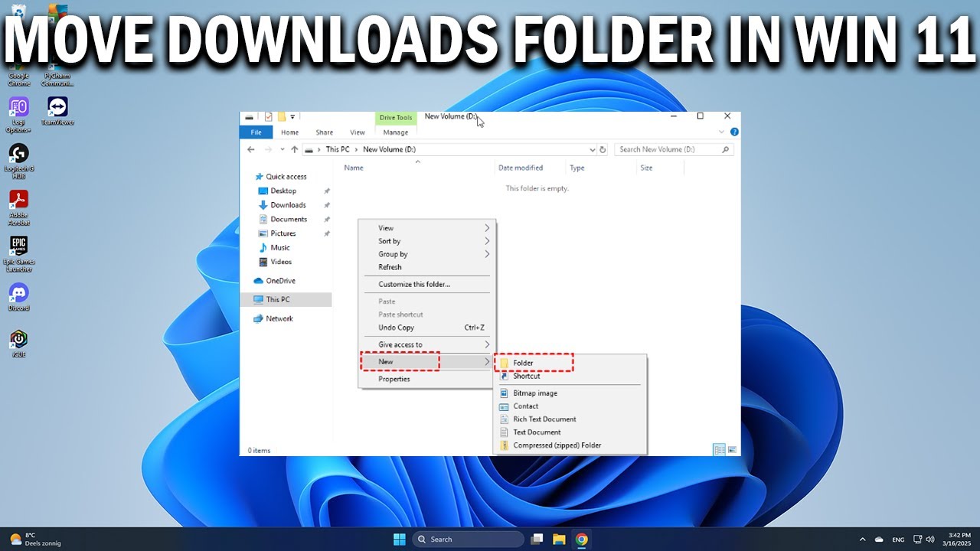Select the Manage drive tools tab
Image resolution: width=980 pixels, height=551 pixels.
pyautogui.click(x=396, y=132)
